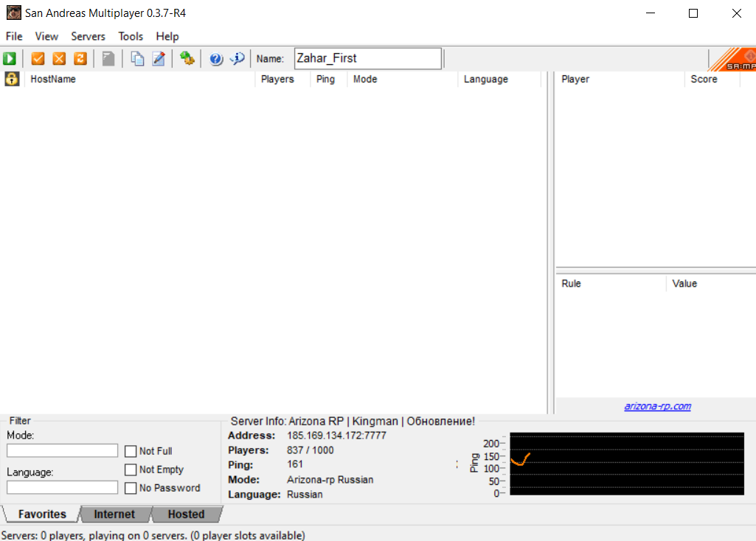Focus the Language filter input field
The width and height of the screenshot is (756, 541).
coord(62,487)
